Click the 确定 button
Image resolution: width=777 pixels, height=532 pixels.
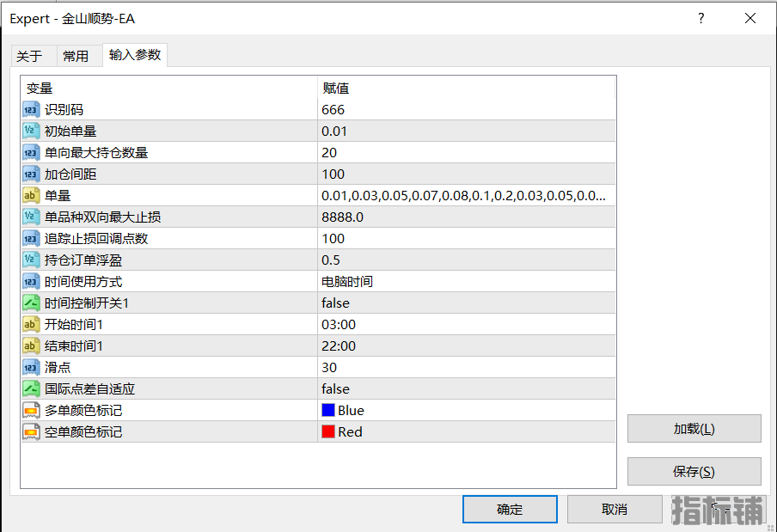point(510,509)
